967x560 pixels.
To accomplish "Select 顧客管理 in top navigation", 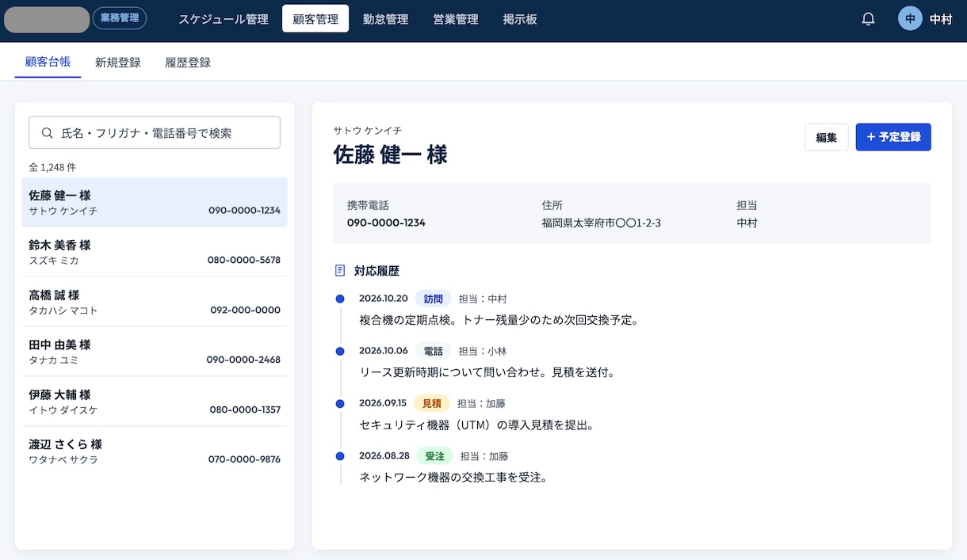I will (315, 19).
